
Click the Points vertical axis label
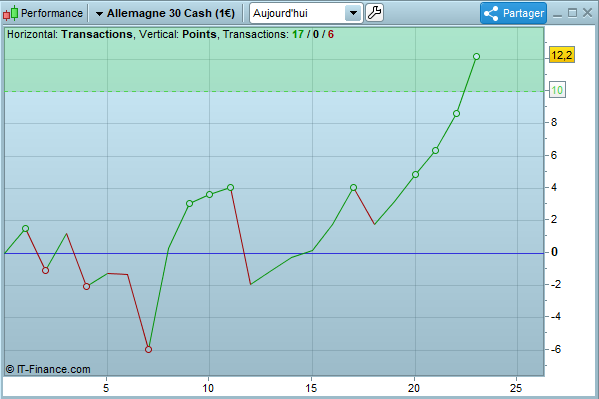click(x=199, y=34)
